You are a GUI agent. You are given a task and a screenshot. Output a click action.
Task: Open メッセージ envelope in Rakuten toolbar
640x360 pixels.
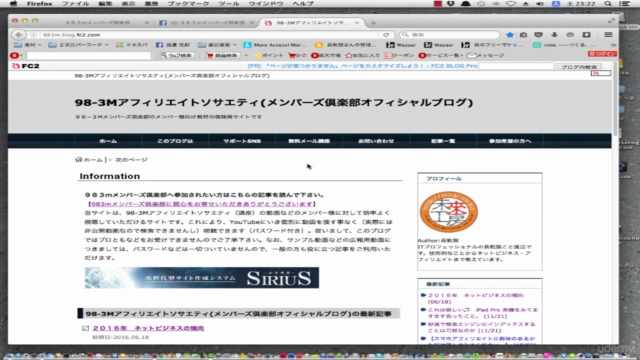click(x=486, y=55)
